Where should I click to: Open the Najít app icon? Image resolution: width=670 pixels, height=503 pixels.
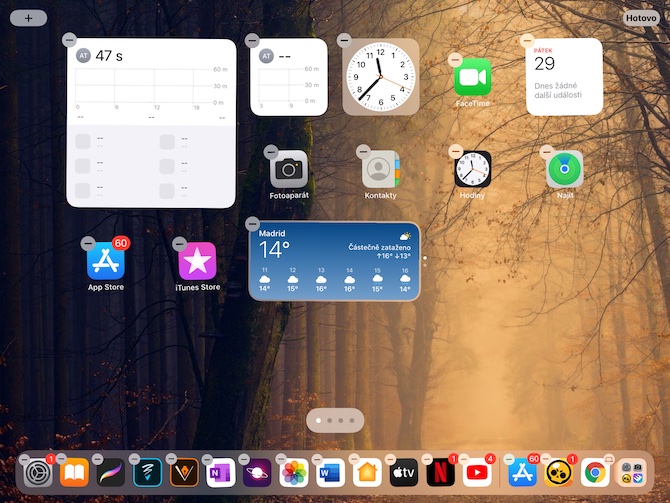(564, 169)
